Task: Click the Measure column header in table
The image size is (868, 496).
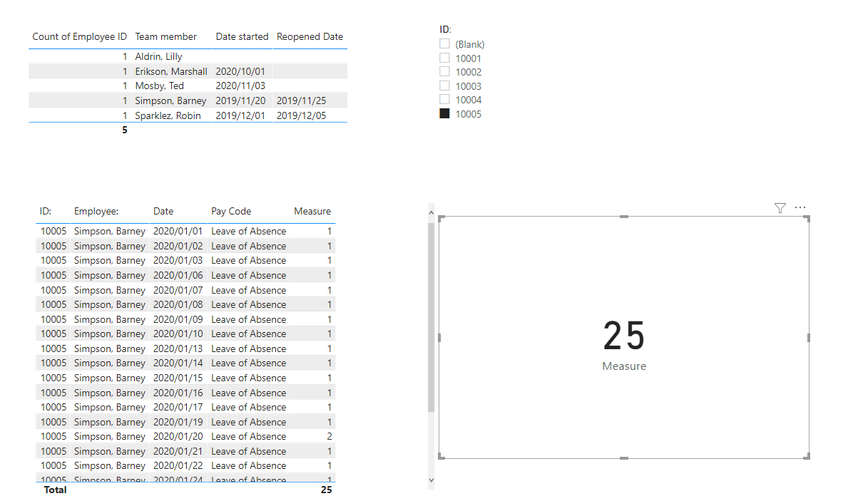Action: tap(312, 211)
